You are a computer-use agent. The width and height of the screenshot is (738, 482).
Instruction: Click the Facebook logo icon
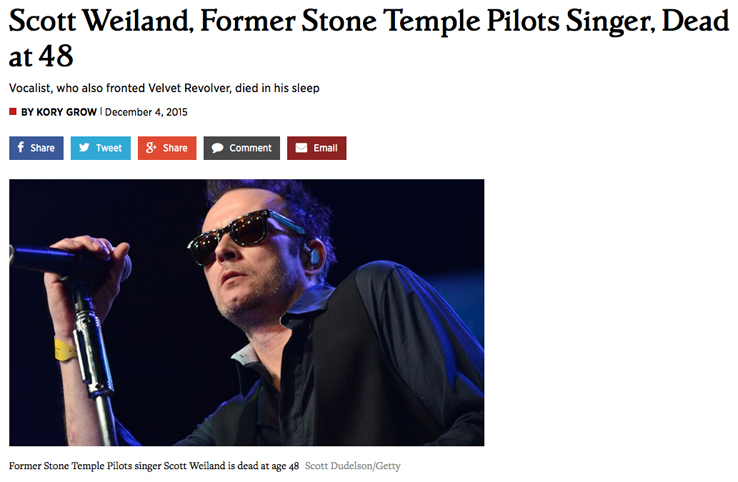click(x=21, y=147)
